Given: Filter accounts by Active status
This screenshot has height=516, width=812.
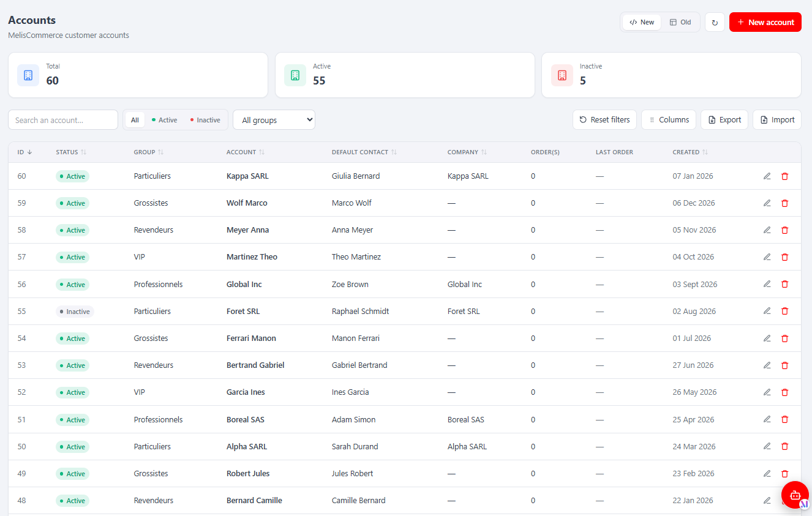Looking at the screenshot, I should (x=164, y=120).
